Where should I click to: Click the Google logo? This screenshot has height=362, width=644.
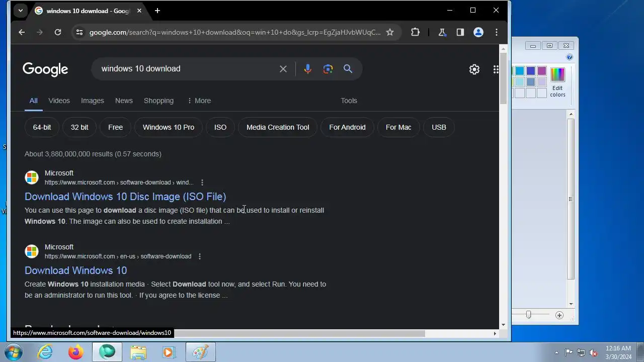[x=45, y=69]
